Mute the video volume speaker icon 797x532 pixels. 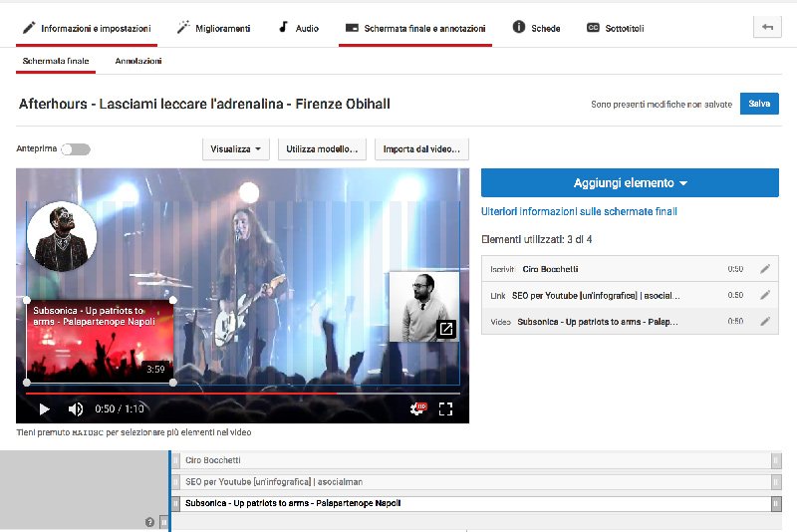coord(76,409)
